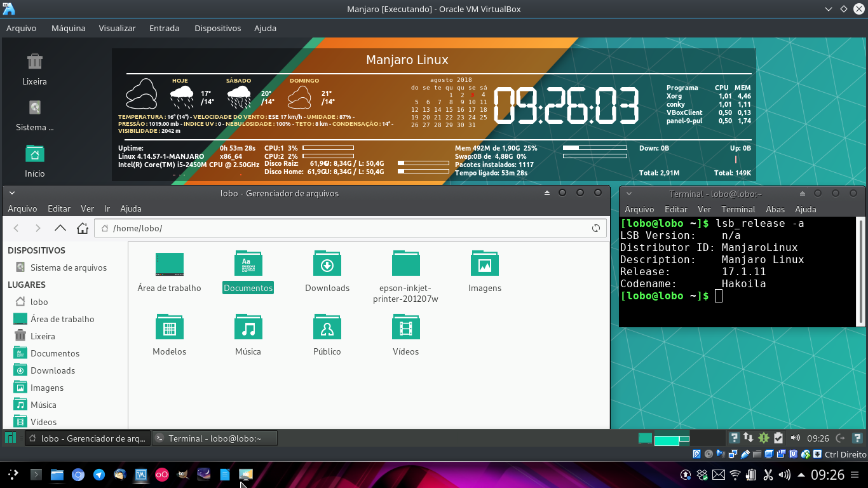Open the Início desktop icon
This screenshot has height=488, width=868.
click(35, 161)
